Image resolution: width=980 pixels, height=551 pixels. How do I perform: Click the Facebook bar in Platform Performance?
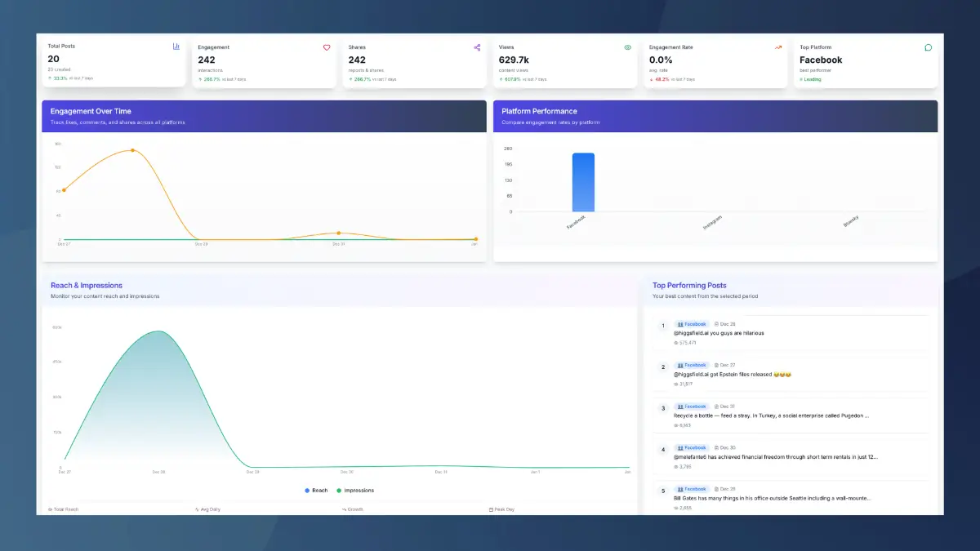click(583, 182)
